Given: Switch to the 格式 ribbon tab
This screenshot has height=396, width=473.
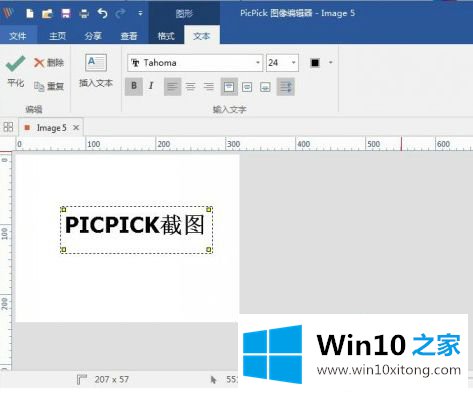Looking at the screenshot, I should [x=166, y=36].
